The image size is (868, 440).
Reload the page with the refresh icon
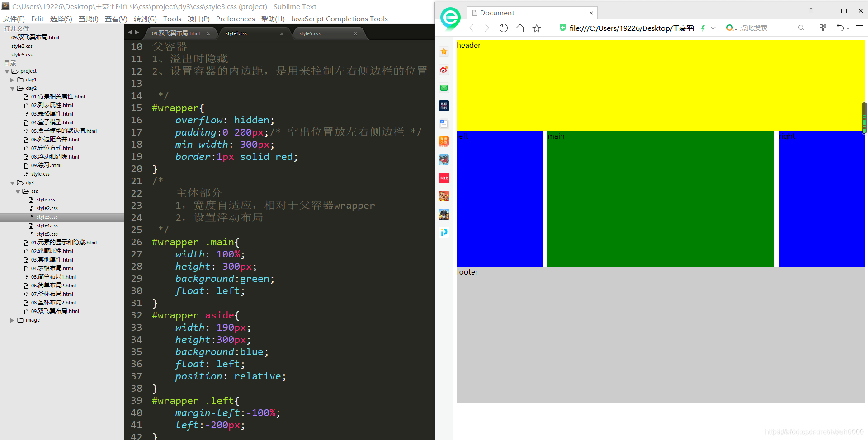click(504, 28)
